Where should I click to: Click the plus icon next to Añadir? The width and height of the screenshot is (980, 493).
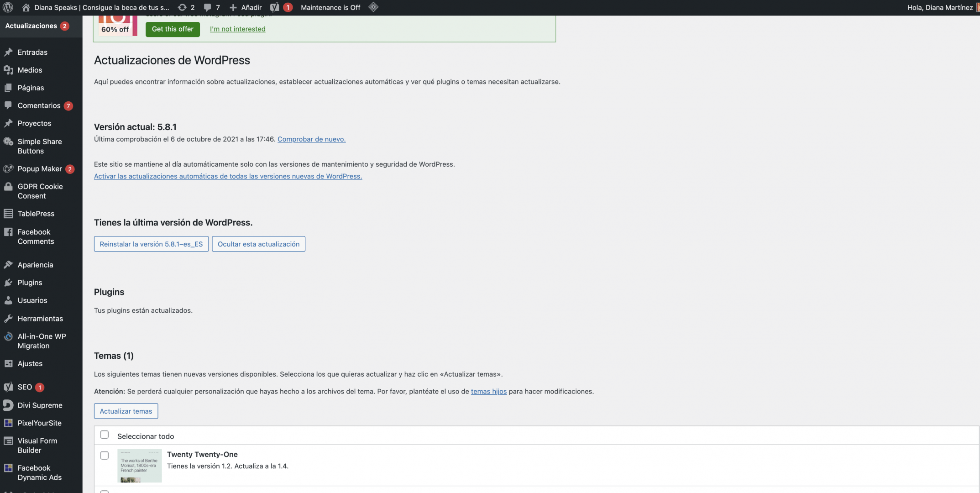tap(233, 7)
